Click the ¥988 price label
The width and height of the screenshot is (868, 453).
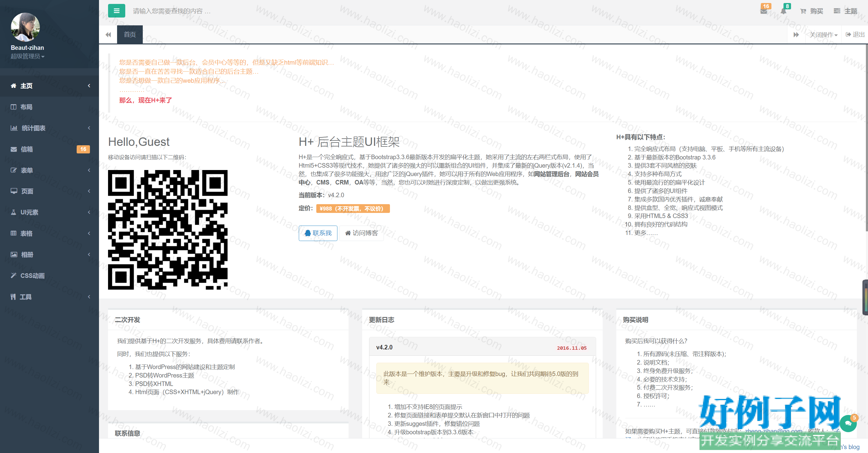pos(353,209)
